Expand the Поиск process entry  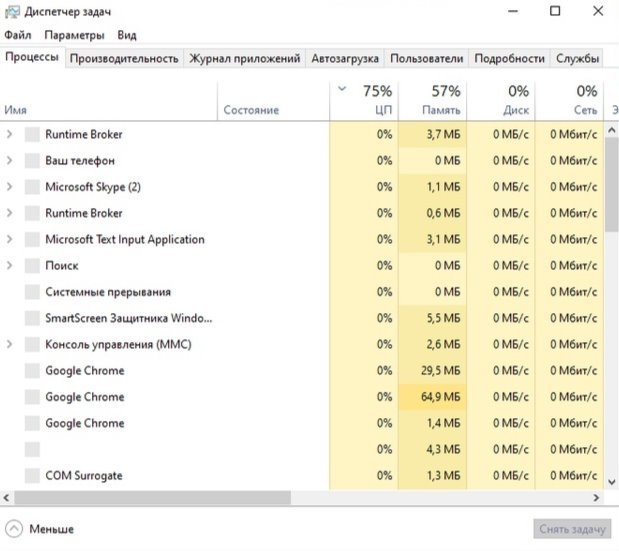[x=10, y=266]
